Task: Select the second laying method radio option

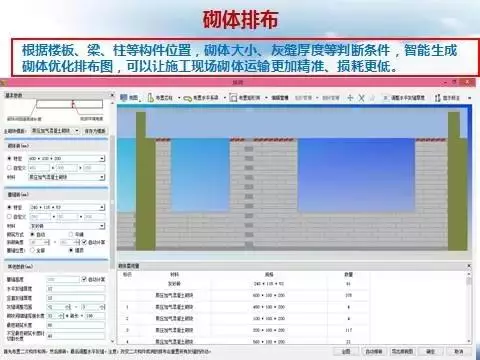Action: 71,235
